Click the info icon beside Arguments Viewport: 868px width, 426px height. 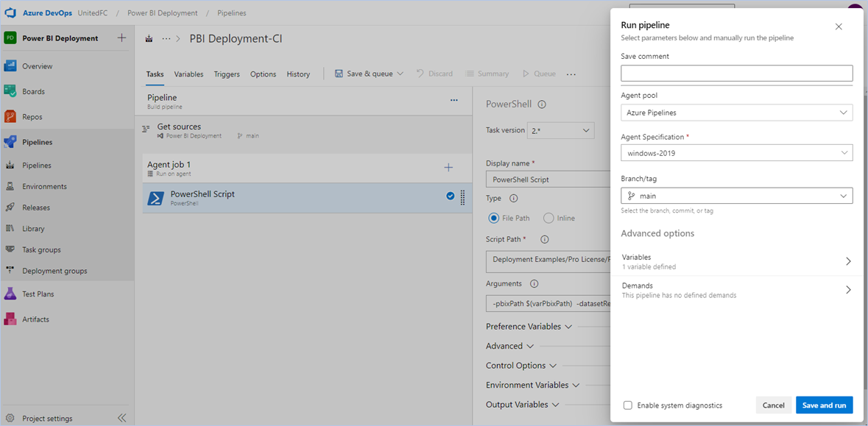pos(534,283)
